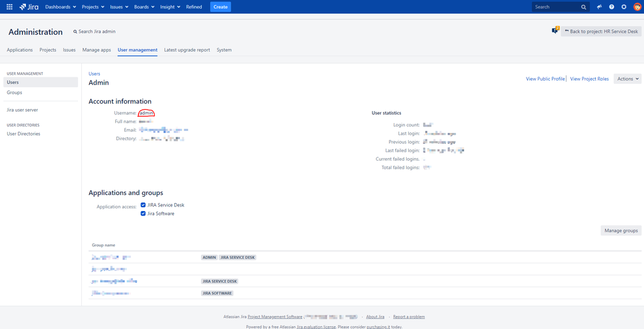The image size is (644, 329).
Task: Click the search magnifier icon in top bar
Action: tap(583, 7)
